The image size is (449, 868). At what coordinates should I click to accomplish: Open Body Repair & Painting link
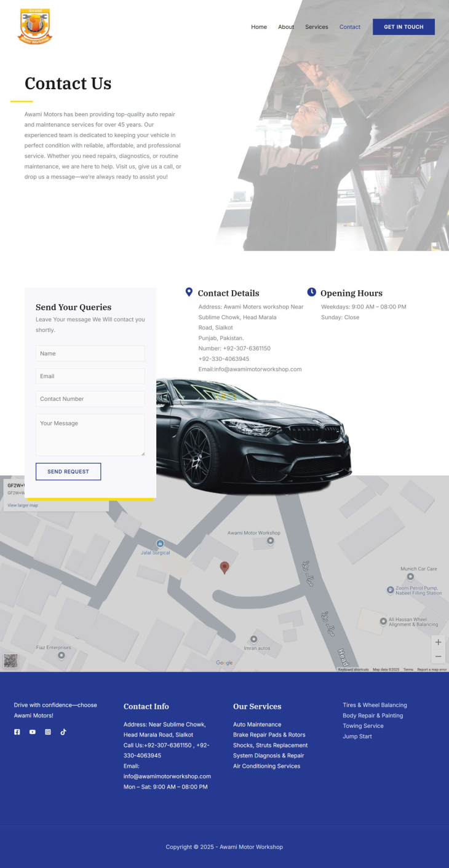point(373,716)
